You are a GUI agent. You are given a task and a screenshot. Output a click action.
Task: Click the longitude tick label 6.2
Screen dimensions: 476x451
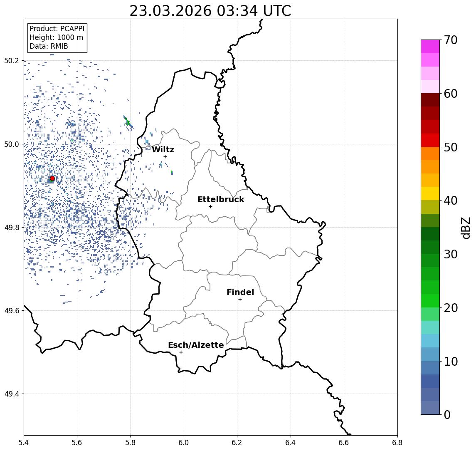(237, 443)
